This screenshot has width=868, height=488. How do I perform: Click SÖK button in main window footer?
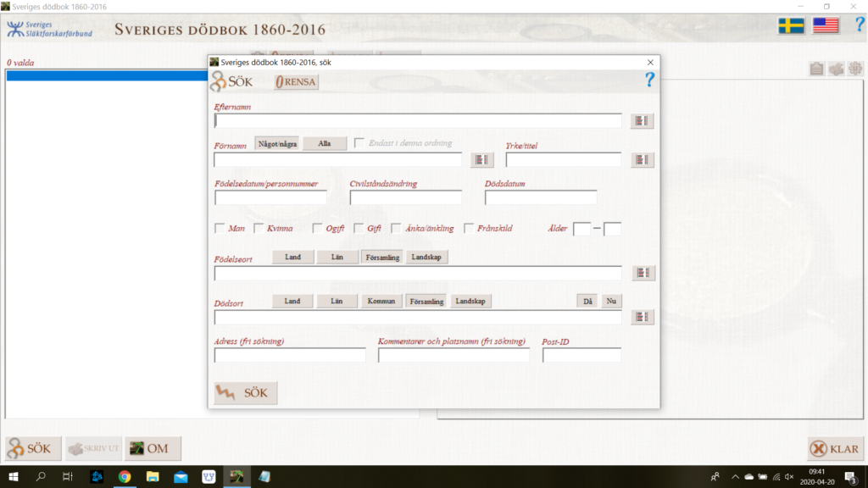point(33,449)
